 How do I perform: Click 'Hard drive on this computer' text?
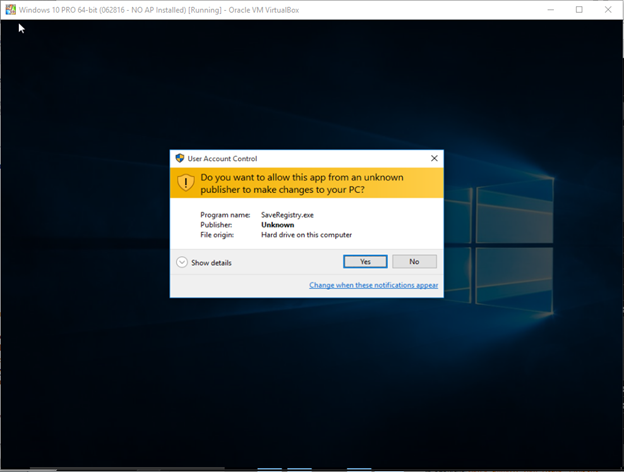point(306,235)
